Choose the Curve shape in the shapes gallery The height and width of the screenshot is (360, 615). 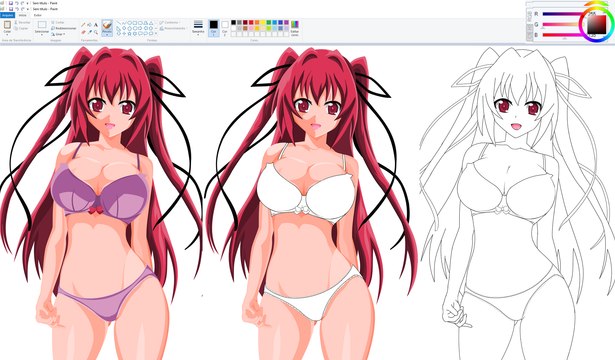(124, 23)
